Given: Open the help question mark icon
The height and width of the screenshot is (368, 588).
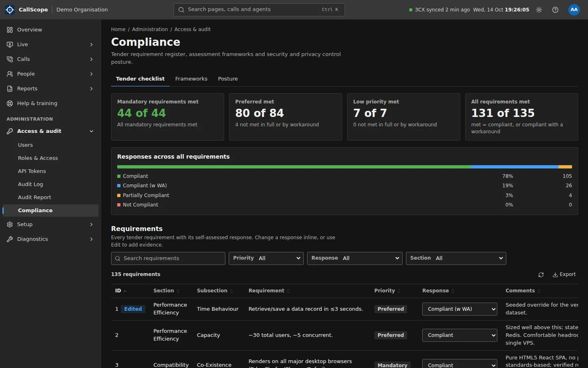Looking at the screenshot, I should tap(555, 9).
